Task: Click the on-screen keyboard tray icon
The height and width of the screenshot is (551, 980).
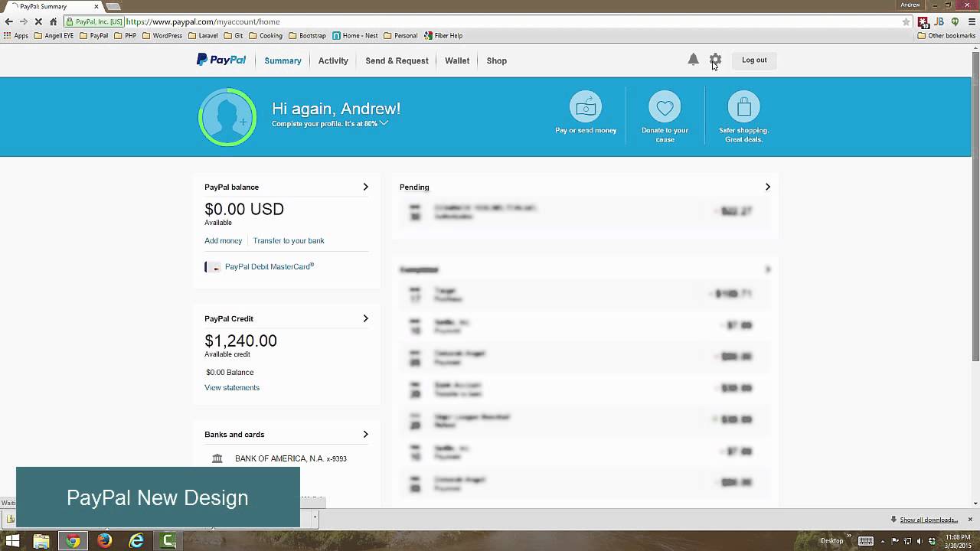Action: click(866, 541)
